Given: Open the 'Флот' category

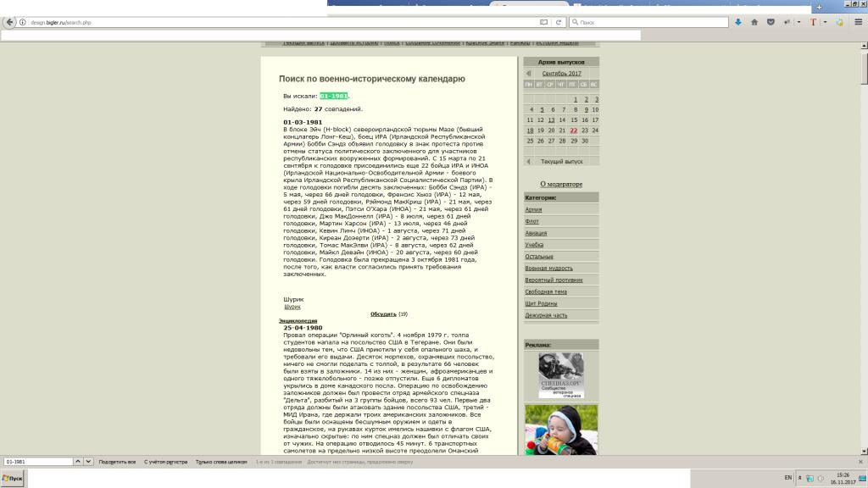Looking at the screenshot, I should point(531,221).
